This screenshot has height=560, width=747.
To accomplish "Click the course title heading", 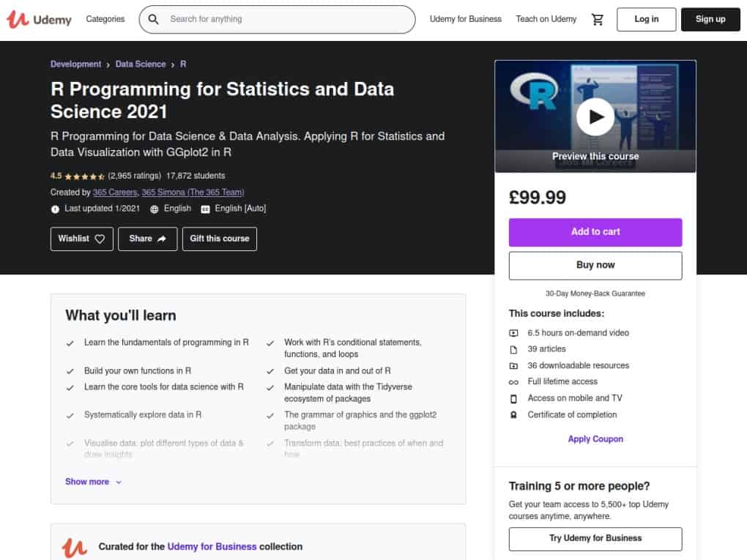I will coord(222,100).
